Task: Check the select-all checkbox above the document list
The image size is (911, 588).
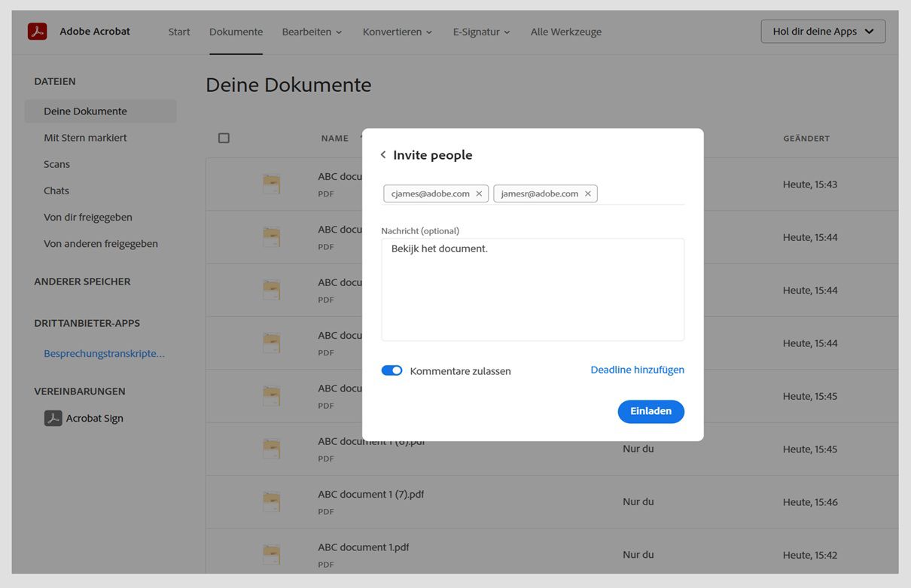Action: tap(224, 137)
